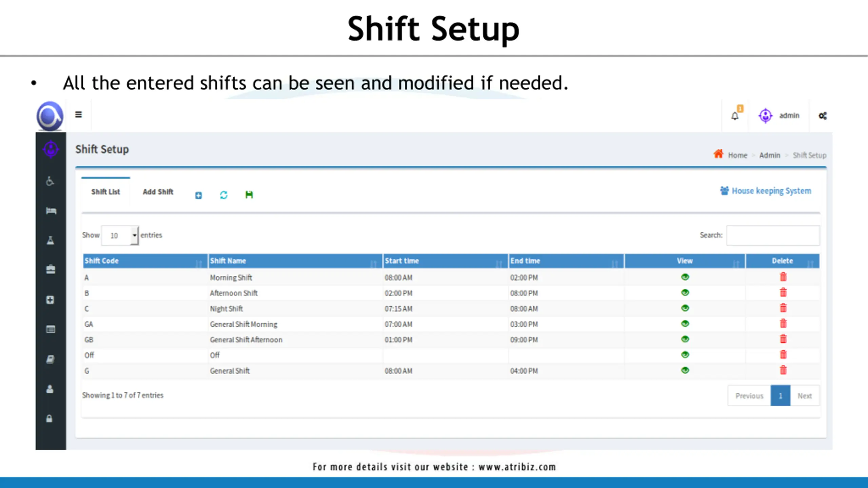Switch to the Add Shift tab

[x=158, y=192]
